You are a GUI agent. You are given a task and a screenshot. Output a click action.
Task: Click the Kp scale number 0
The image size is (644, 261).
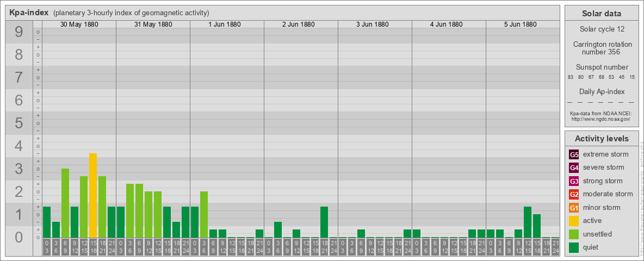click(18, 237)
